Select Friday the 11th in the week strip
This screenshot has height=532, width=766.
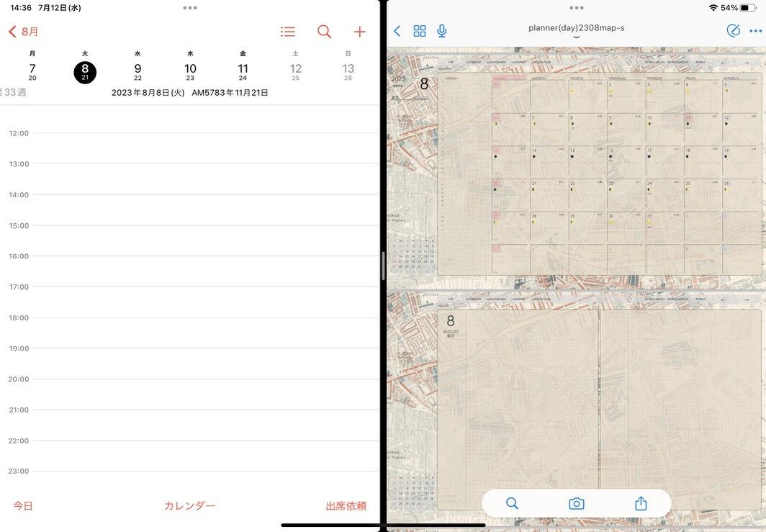coord(243,72)
